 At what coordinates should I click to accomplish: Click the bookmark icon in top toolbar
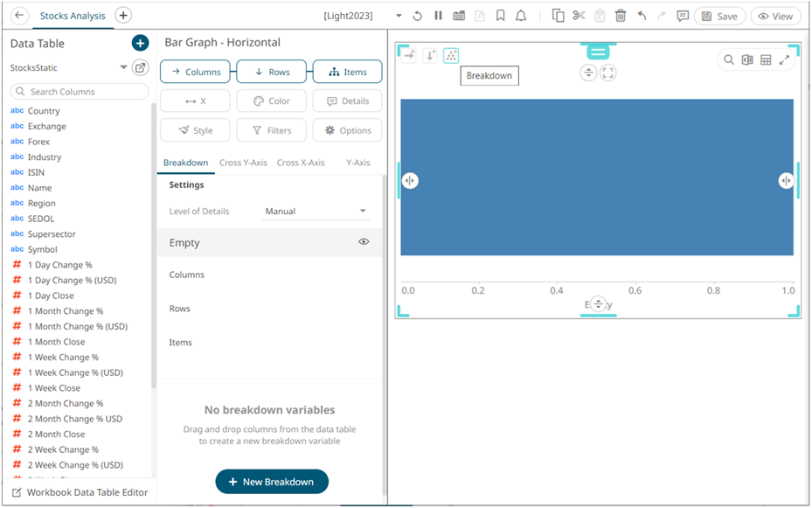coord(500,16)
